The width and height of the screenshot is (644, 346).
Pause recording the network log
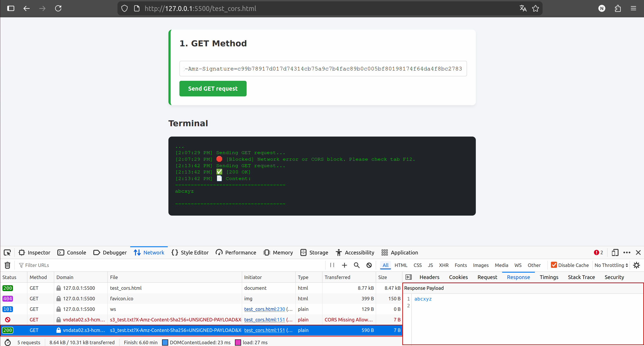click(332, 265)
